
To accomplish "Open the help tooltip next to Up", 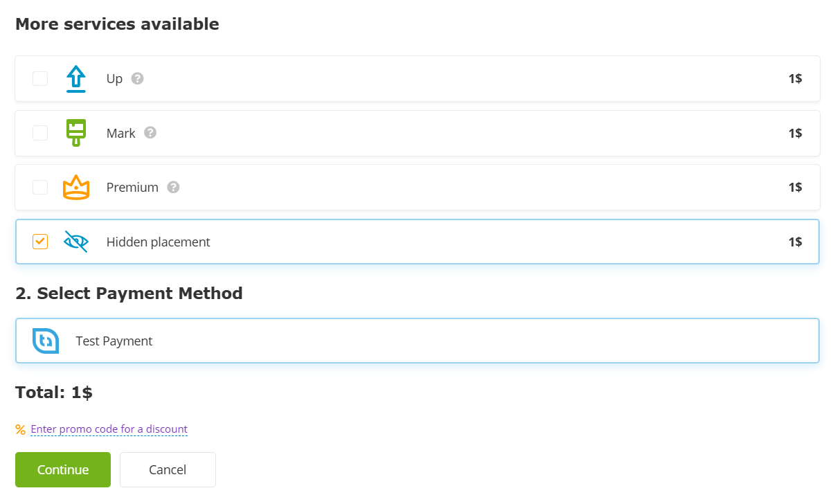I will (138, 78).
